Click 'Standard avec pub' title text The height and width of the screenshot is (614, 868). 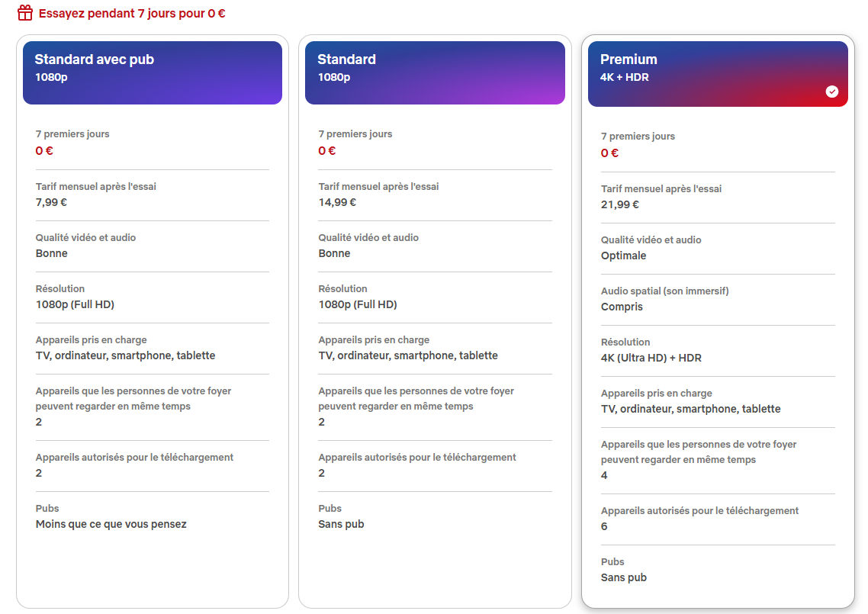94,59
